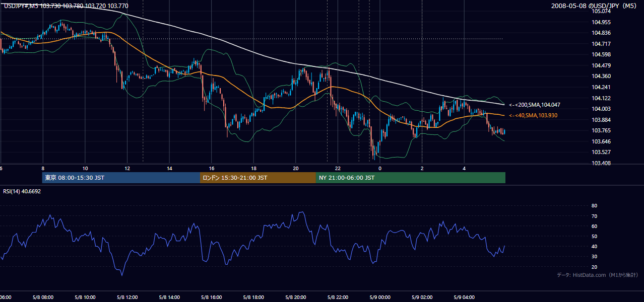Click RSI scale level 80
This screenshot has height=302, width=644.
click(x=594, y=206)
